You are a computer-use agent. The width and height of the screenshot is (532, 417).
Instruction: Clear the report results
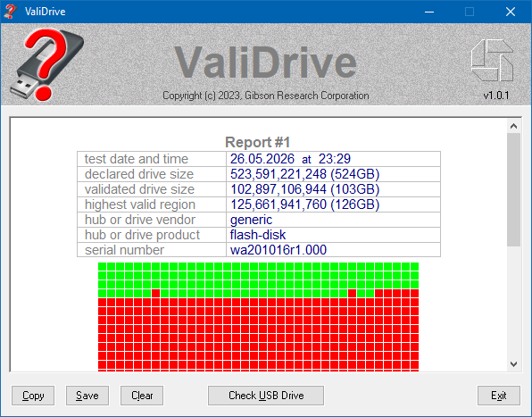[x=142, y=396]
